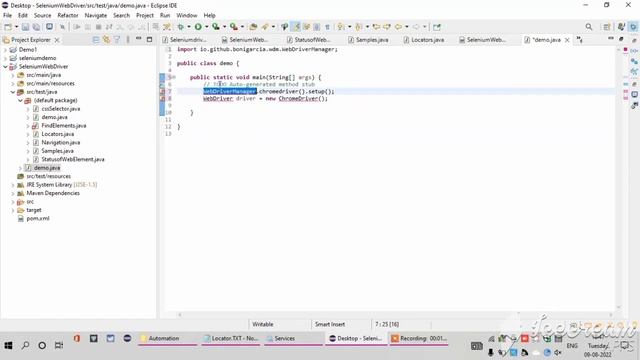640x360 pixels.
Task: Click the Project Explorer filter icon
Action: [x=117, y=40]
